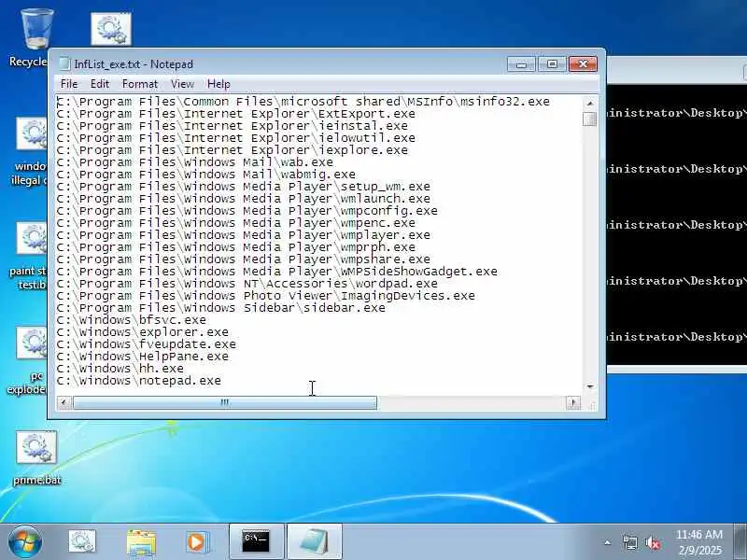Open Windows Explorer from taskbar

(x=141, y=542)
